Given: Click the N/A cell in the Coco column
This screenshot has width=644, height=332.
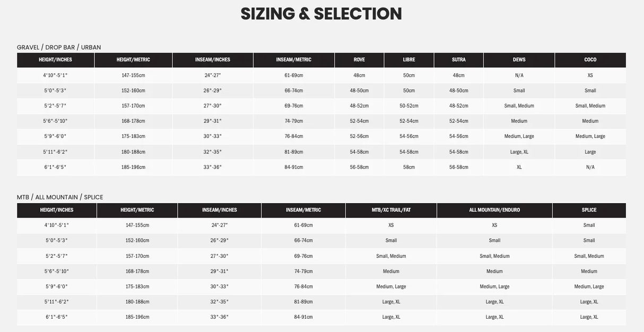Looking at the screenshot, I should click(590, 167).
